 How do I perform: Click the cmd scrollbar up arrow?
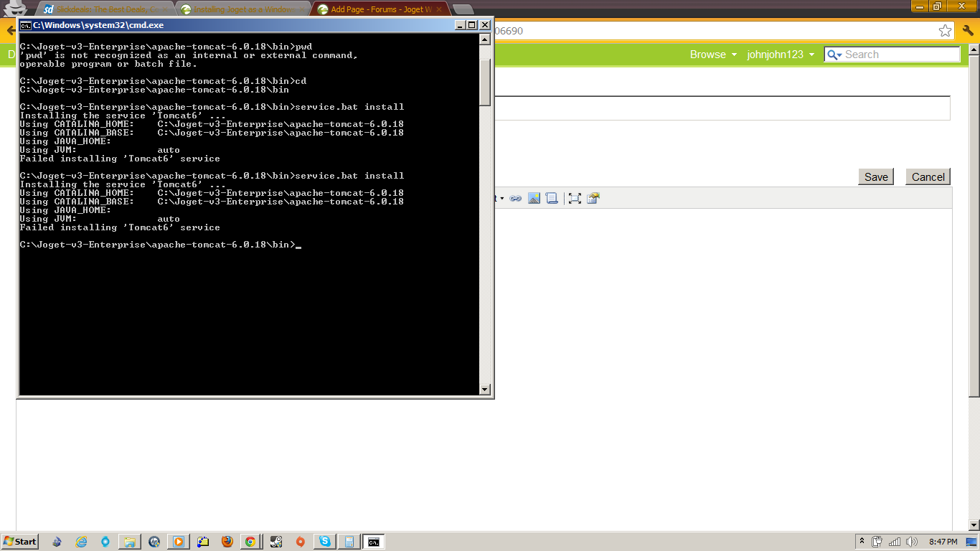coord(485,40)
